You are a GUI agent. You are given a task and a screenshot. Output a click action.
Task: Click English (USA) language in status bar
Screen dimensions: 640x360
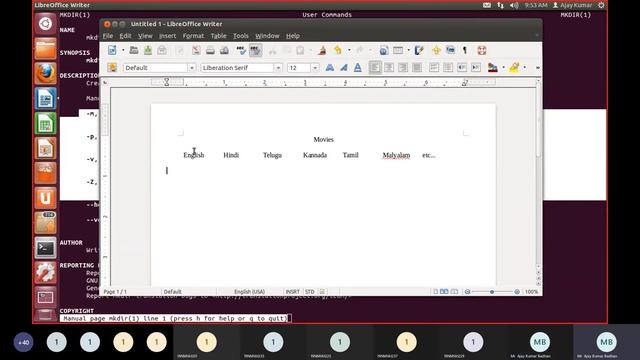click(x=249, y=292)
